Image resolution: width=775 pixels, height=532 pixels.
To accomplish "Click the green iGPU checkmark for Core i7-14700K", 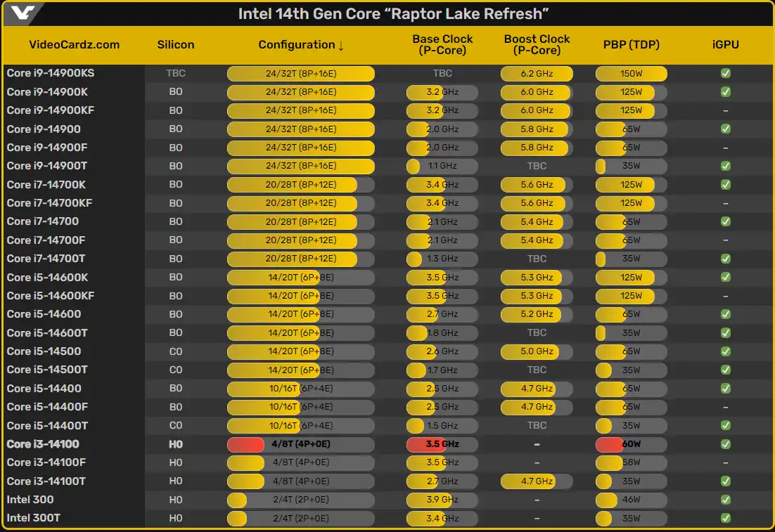I will pyautogui.click(x=725, y=185).
